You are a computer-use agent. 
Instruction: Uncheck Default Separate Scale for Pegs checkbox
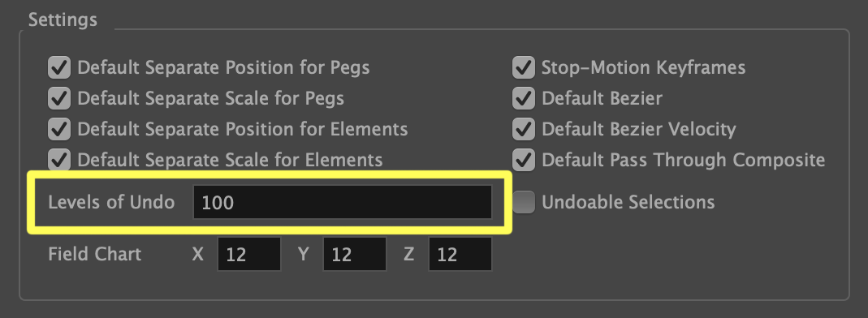click(58, 99)
